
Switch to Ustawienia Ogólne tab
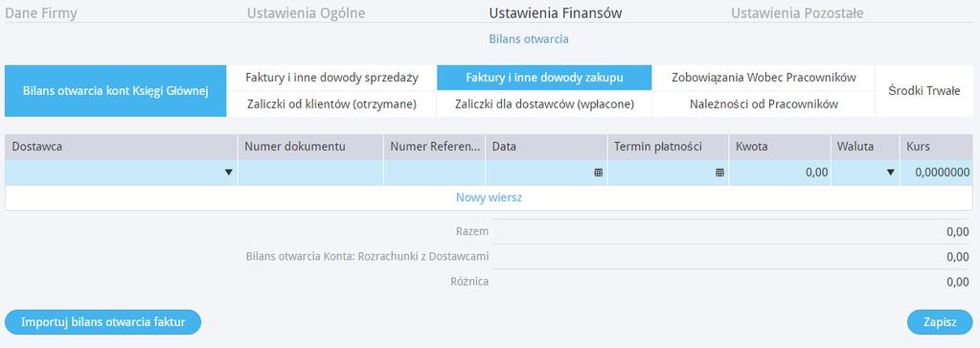307,13
